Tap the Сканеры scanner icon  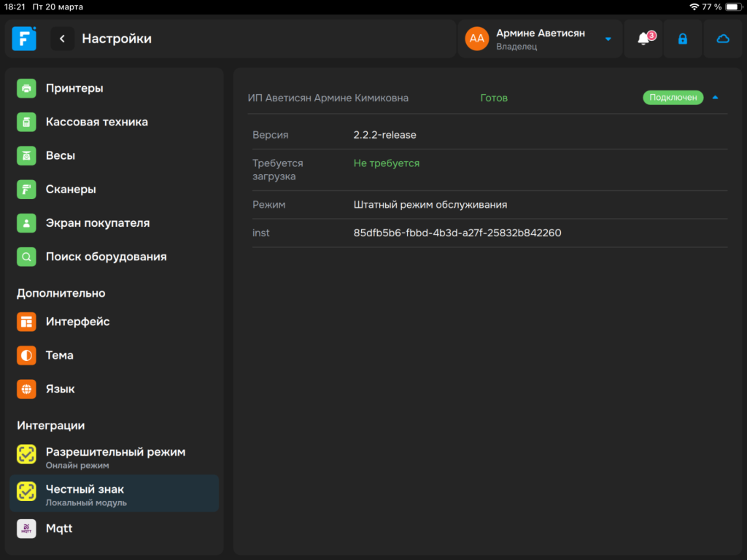click(x=26, y=190)
